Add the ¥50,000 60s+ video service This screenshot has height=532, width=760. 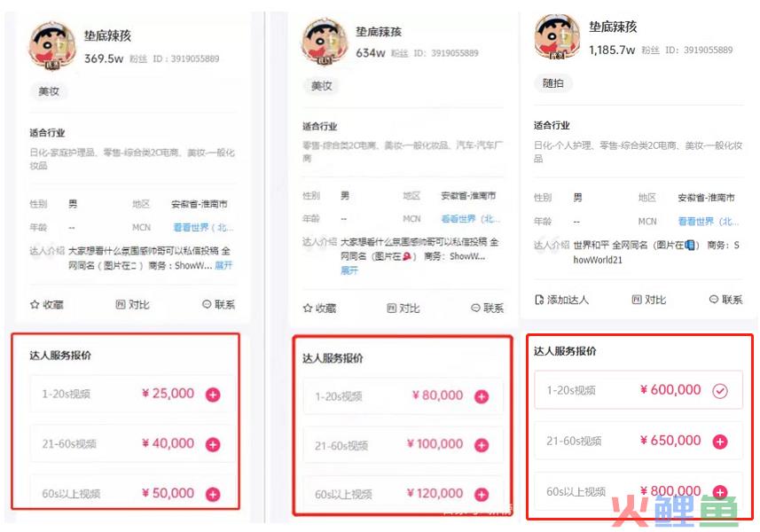click(213, 494)
